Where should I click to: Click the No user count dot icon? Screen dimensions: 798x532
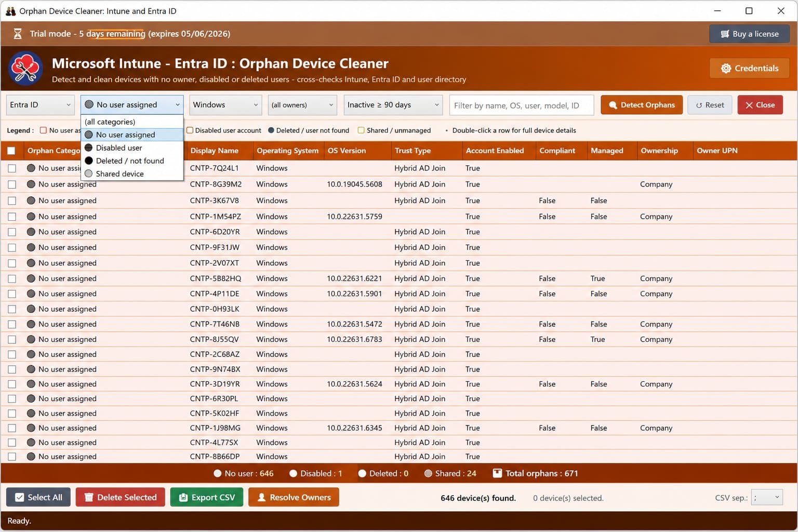pyautogui.click(x=217, y=473)
